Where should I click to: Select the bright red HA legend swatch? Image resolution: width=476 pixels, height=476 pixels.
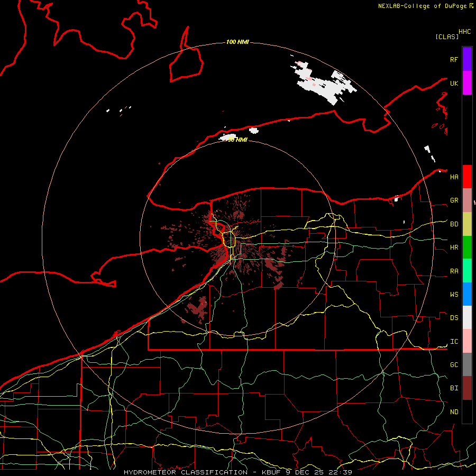click(x=467, y=177)
